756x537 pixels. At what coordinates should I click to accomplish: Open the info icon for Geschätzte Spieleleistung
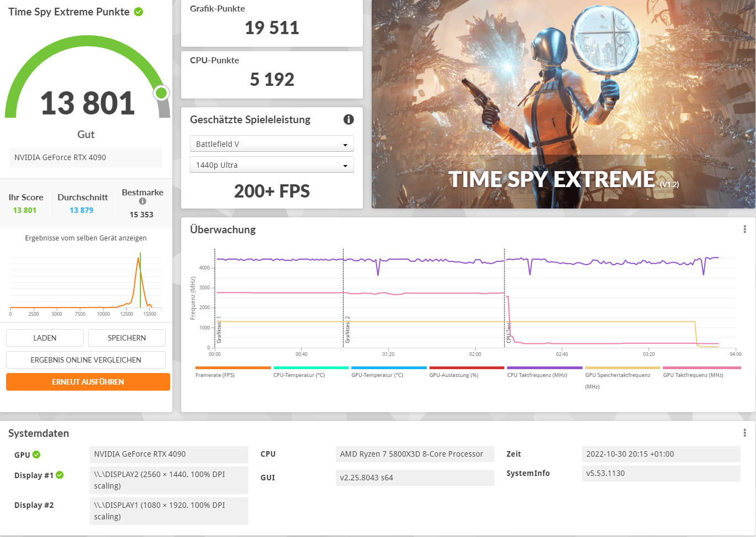[x=349, y=119]
